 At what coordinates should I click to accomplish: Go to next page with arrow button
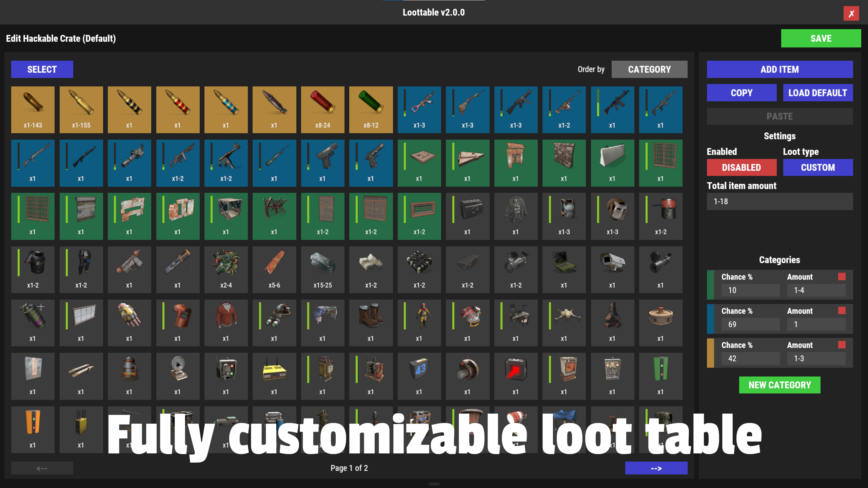(x=656, y=468)
